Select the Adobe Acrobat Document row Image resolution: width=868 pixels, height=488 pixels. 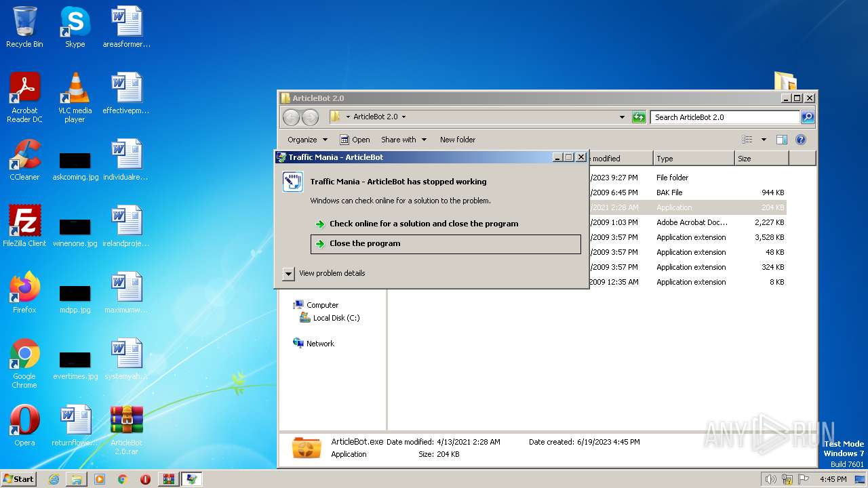point(688,222)
